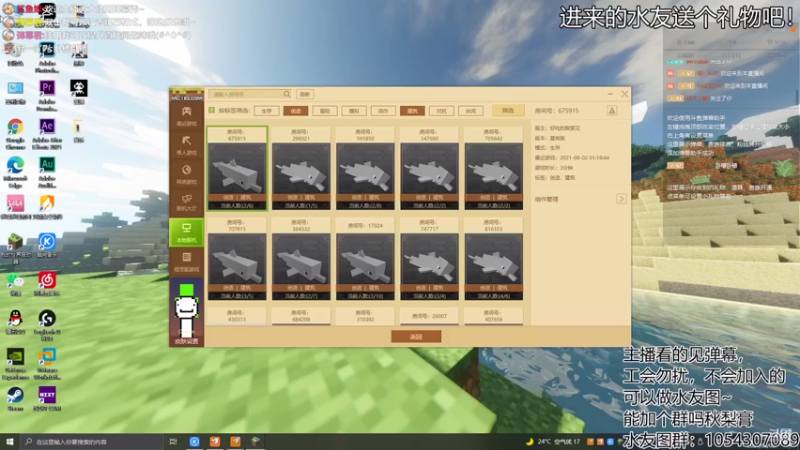Image resolution: width=800 pixels, height=450 pixels.
Task: Click the refresh button next to search
Action: pos(305,94)
